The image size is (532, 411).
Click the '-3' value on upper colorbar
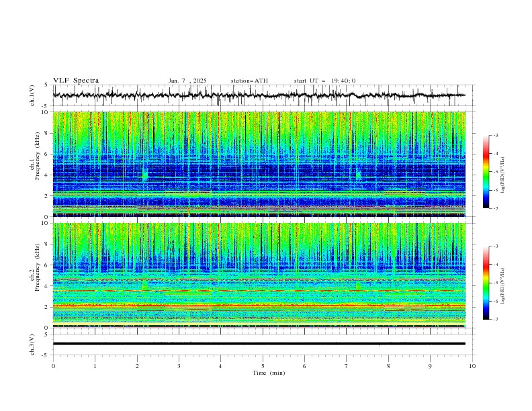click(x=496, y=135)
